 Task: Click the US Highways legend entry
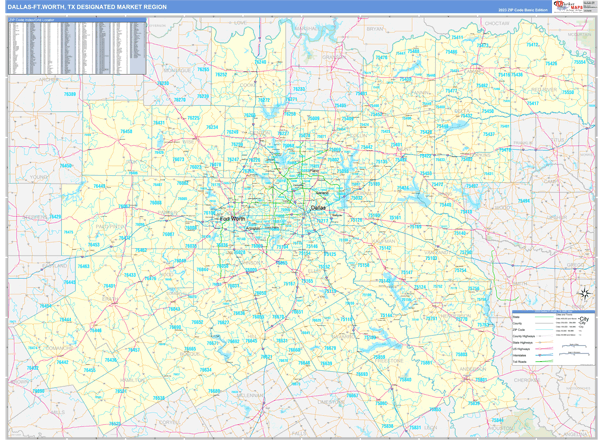(534, 349)
